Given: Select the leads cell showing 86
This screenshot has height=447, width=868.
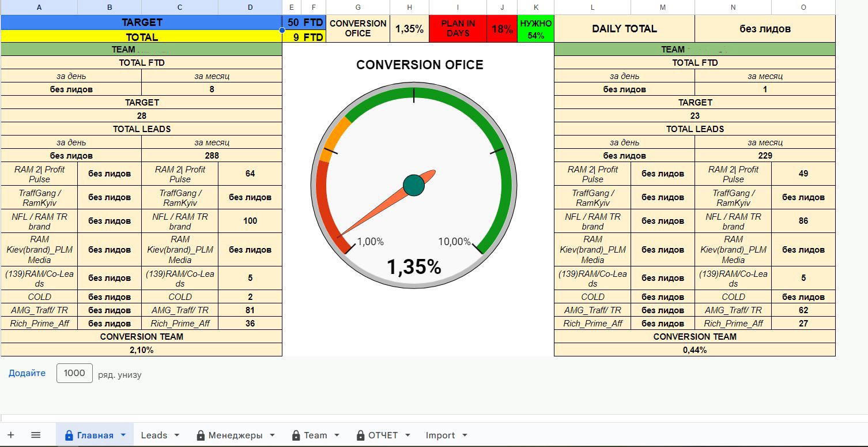Looking at the screenshot, I should point(803,221).
